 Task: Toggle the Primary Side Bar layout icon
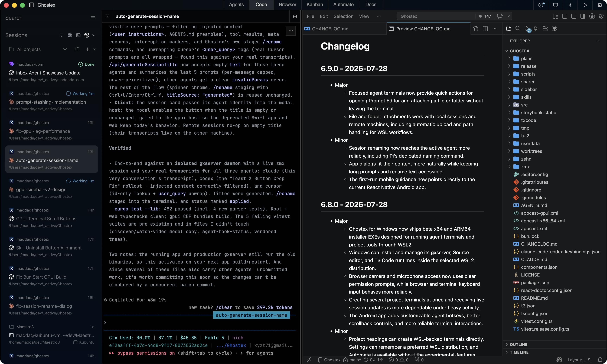[565, 16]
